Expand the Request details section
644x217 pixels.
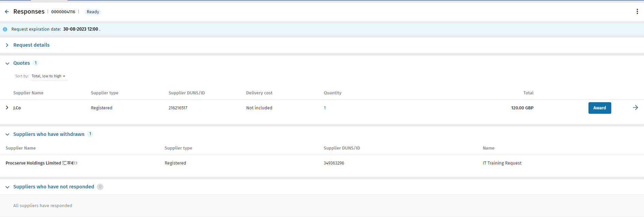coord(7,45)
